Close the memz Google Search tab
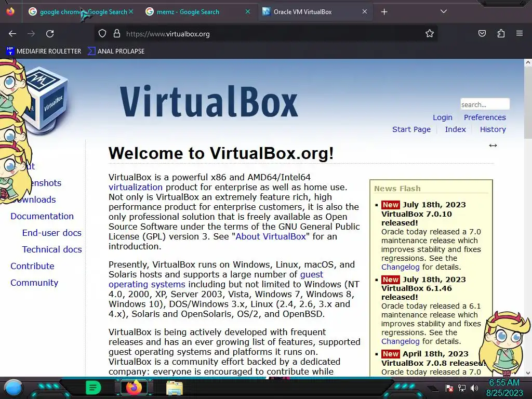Viewport: 532px width, 399px height. pos(248,11)
